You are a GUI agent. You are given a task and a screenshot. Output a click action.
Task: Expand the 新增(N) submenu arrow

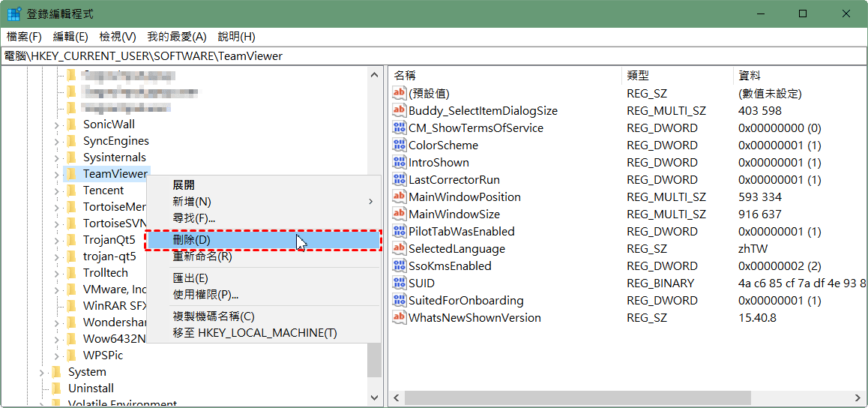(x=370, y=202)
